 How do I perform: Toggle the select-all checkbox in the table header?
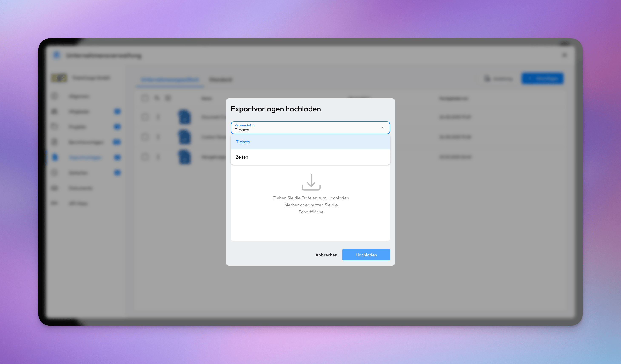pos(145,98)
